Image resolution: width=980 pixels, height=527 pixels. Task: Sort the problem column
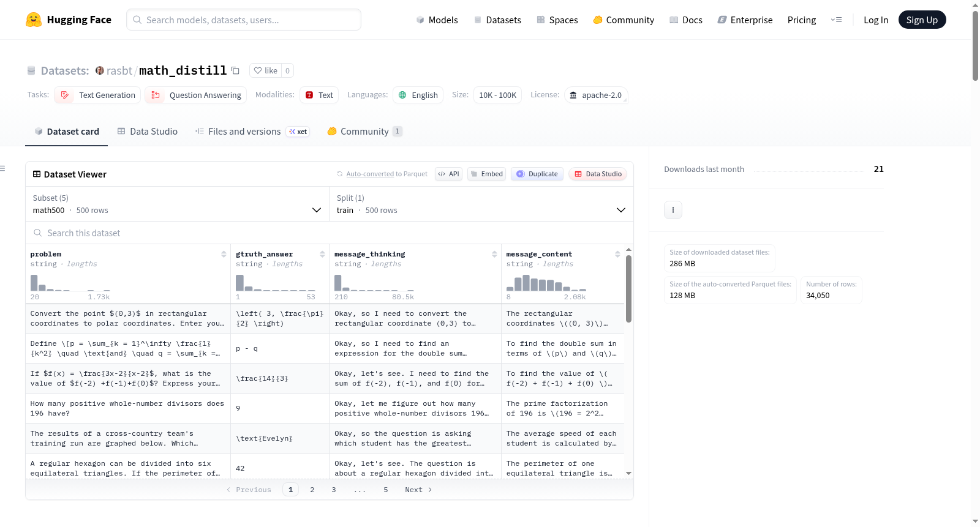click(x=224, y=254)
